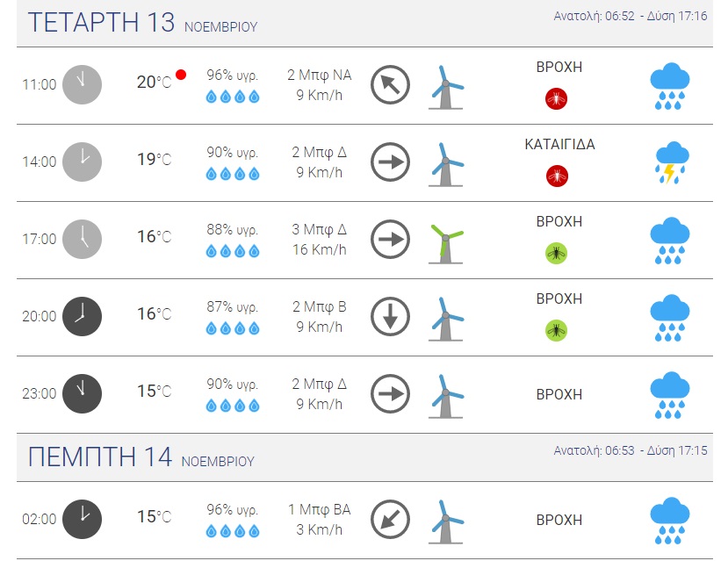Click the green mosquito indicator at 17:00
Image resolution: width=728 pixels, height=561 pixels.
pos(555,253)
